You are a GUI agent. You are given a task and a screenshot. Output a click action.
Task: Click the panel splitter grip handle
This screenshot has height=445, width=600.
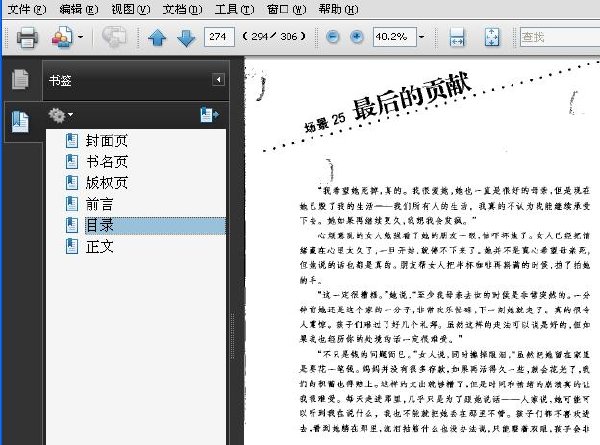coord(232,336)
